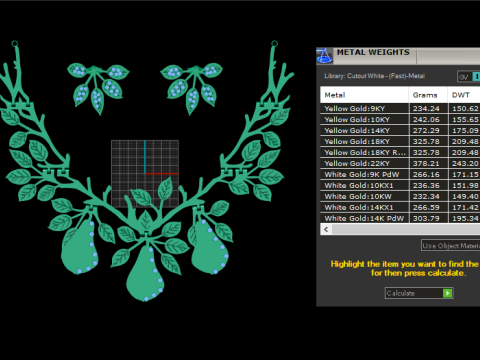The width and height of the screenshot is (480, 360).
Task: Click the 175.09 DWT value
Action: 465,130
